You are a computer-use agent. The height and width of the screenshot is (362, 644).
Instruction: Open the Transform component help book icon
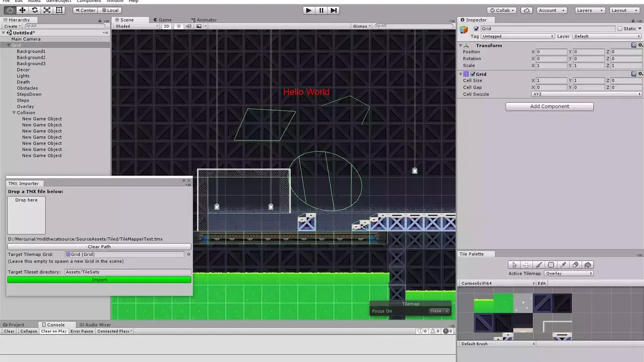click(634, 45)
